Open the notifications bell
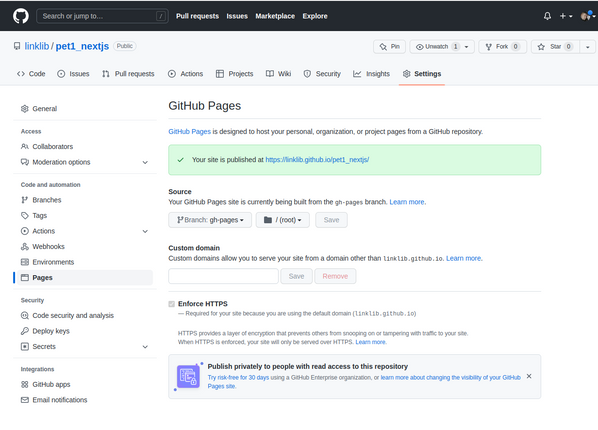The width and height of the screenshot is (598, 430). (547, 16)
